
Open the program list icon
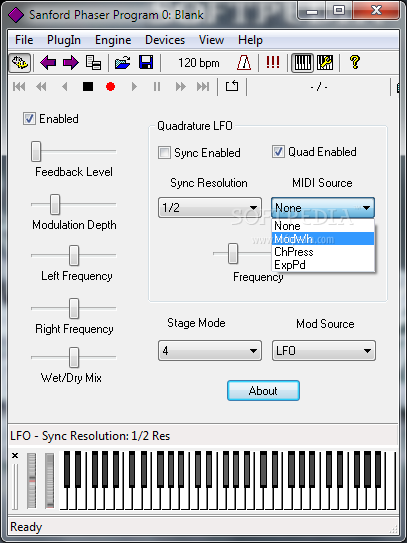93,63
